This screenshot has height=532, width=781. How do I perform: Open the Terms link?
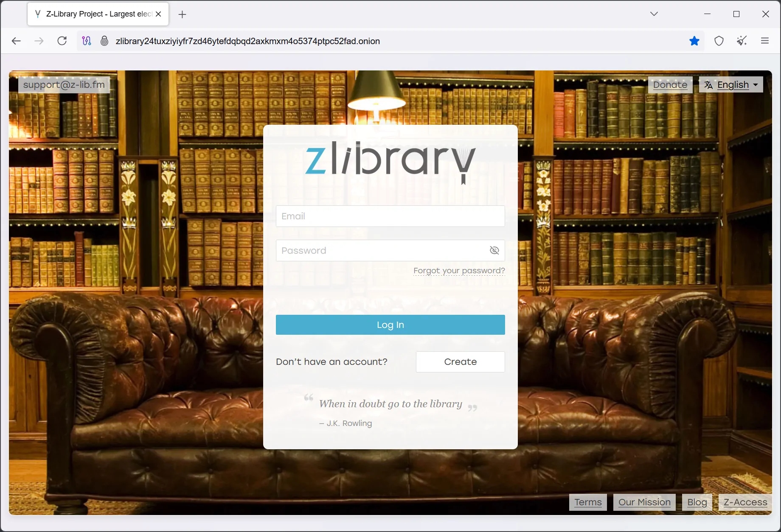[x=588, y=502]
